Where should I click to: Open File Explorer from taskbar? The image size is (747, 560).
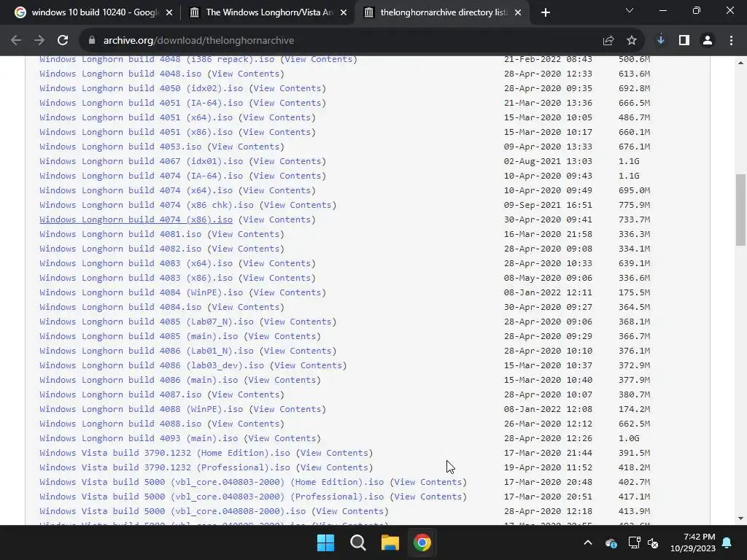coord(390,542)
